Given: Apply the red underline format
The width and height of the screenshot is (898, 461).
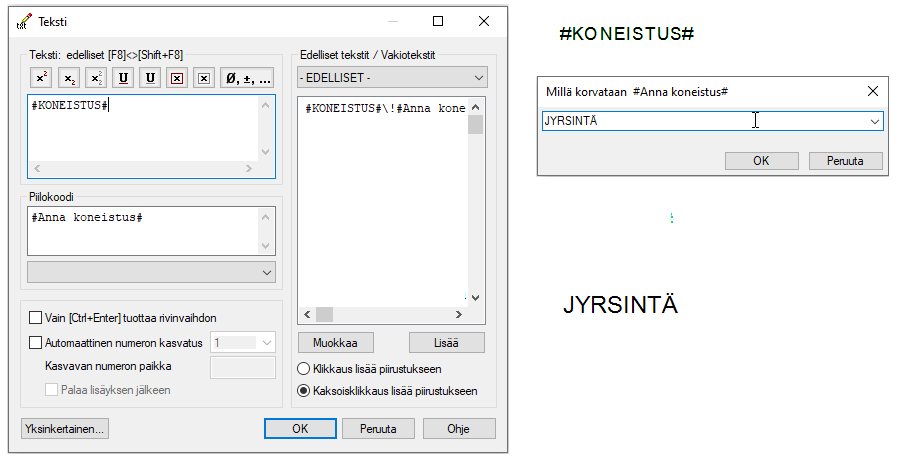Looking at the screenshot, I should pyautogui.click(x=123, y=78).
